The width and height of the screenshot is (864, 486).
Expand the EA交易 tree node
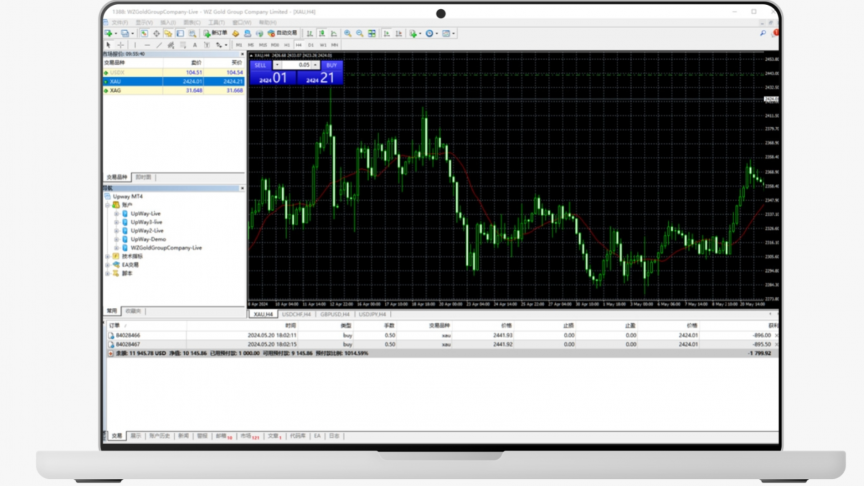(107, 265)
